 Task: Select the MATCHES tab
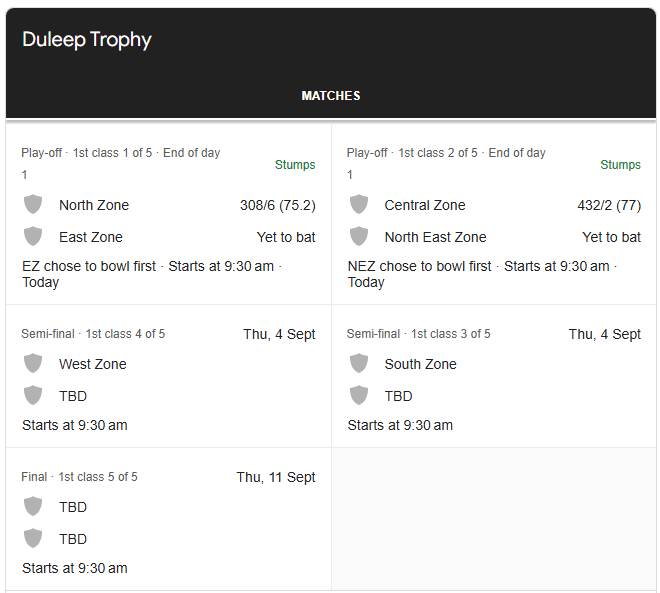pyautogui.click(x=331, y=96)
